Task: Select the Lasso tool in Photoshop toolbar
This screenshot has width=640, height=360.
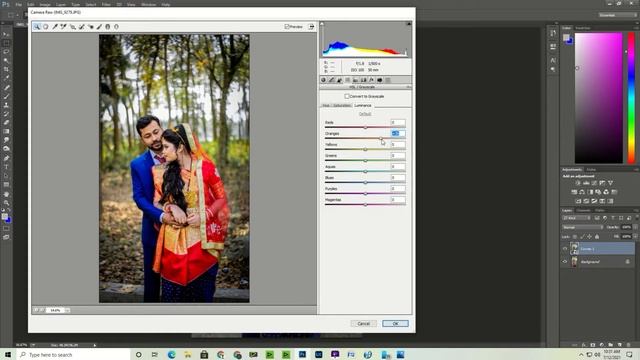Action: pos(6,52)
